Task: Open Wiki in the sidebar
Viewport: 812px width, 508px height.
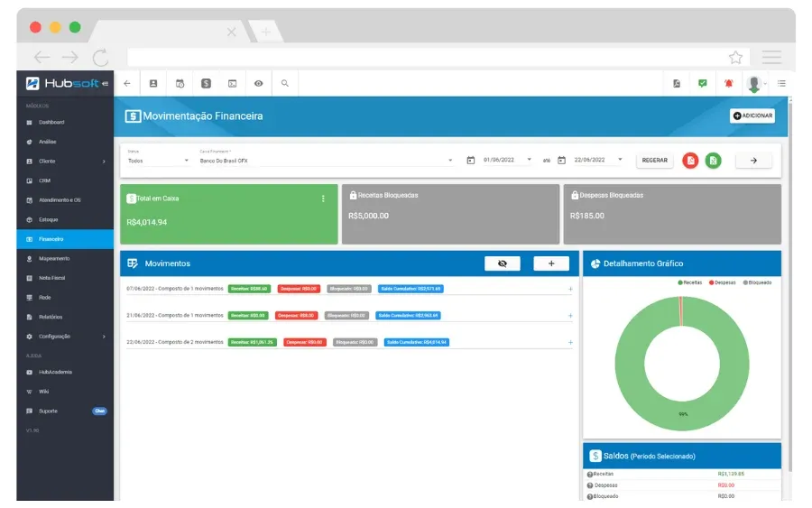Action: [x=65, y=392]
